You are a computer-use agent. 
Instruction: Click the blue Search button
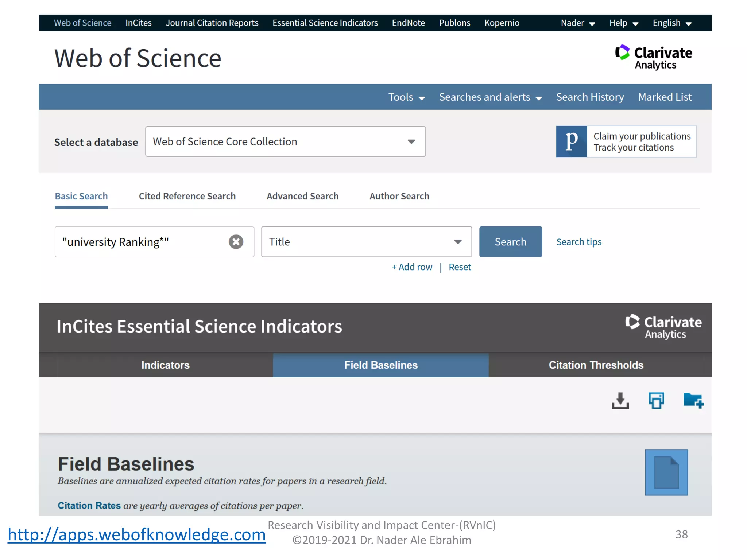tap(510, 242)
